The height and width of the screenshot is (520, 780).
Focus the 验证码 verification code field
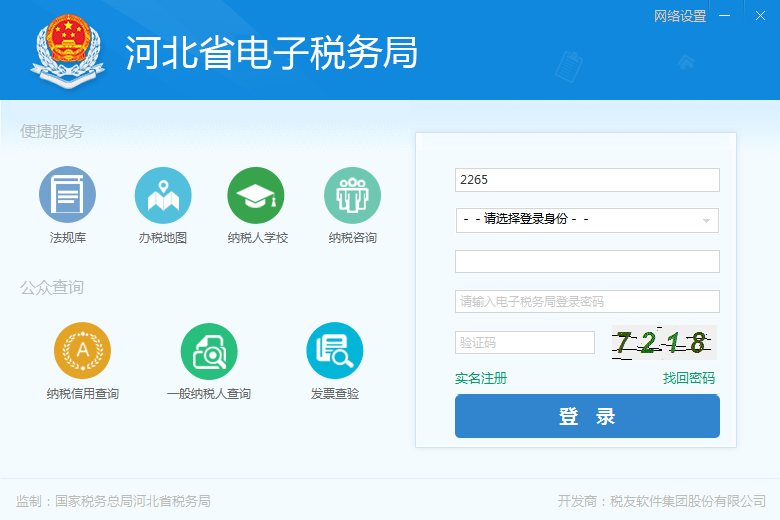coord(524,342)
